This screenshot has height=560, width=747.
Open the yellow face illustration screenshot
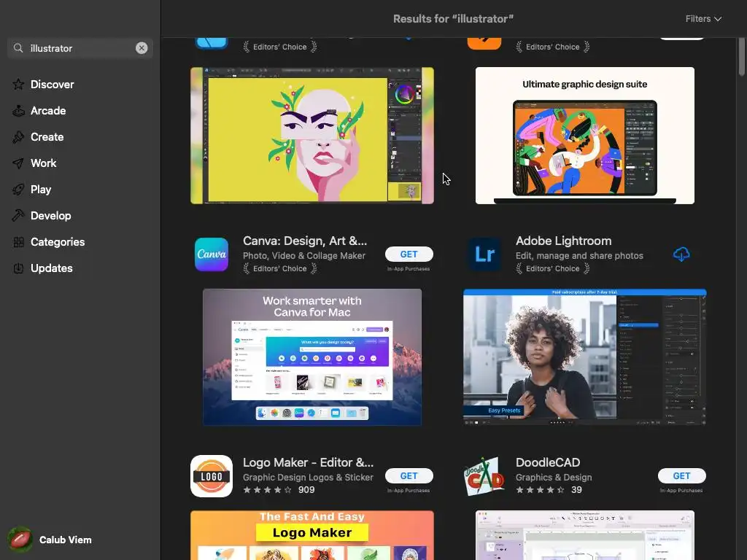pyautogui.click(x=312, y=136)
